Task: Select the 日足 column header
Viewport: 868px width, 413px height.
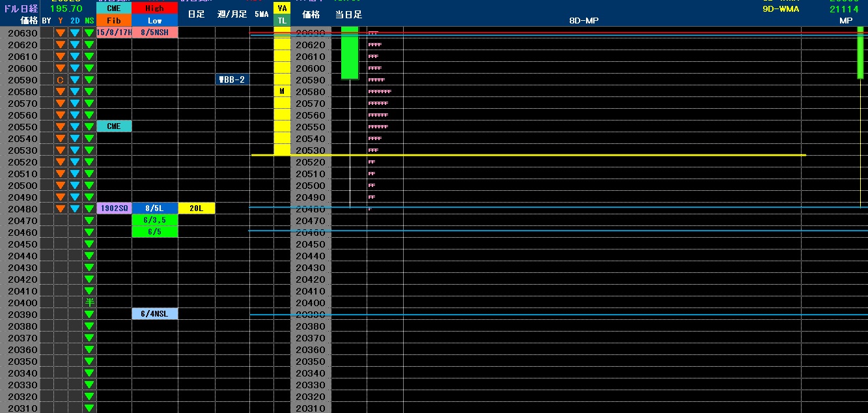Action: [196, 14]
